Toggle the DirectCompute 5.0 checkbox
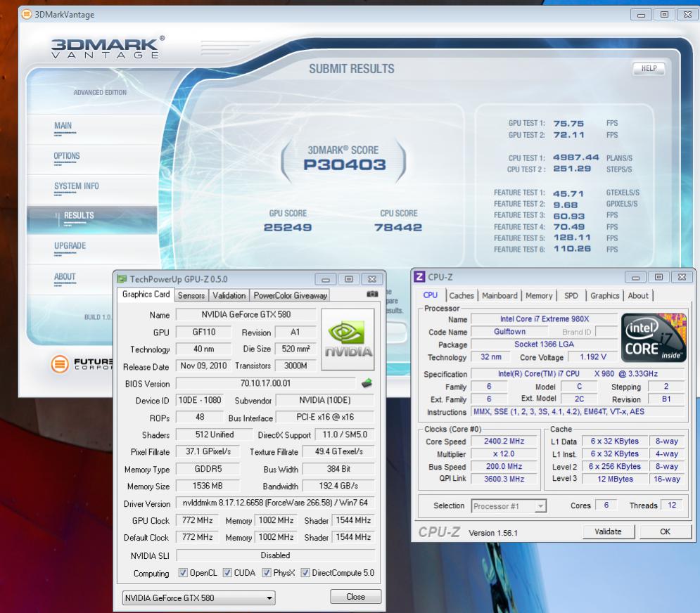This screenshot has width=700, height=613. pyautogui.click(x=305, y=572)
